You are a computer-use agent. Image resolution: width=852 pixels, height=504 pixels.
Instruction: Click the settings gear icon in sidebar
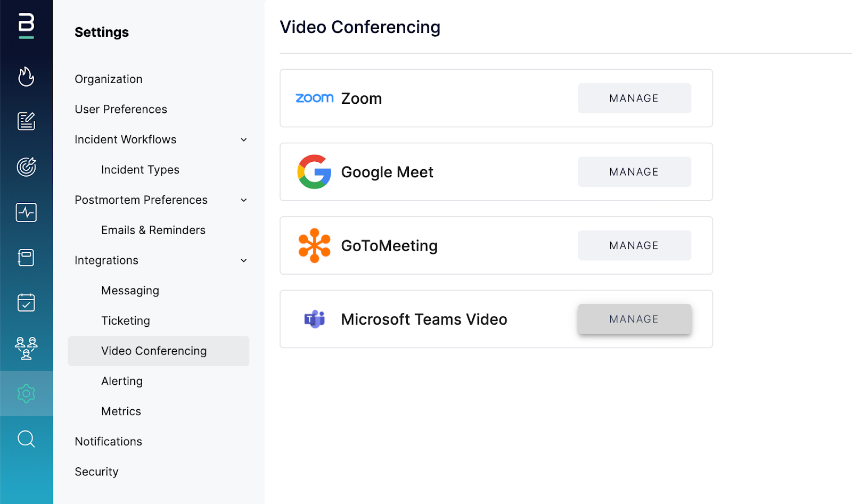(26, 394)
